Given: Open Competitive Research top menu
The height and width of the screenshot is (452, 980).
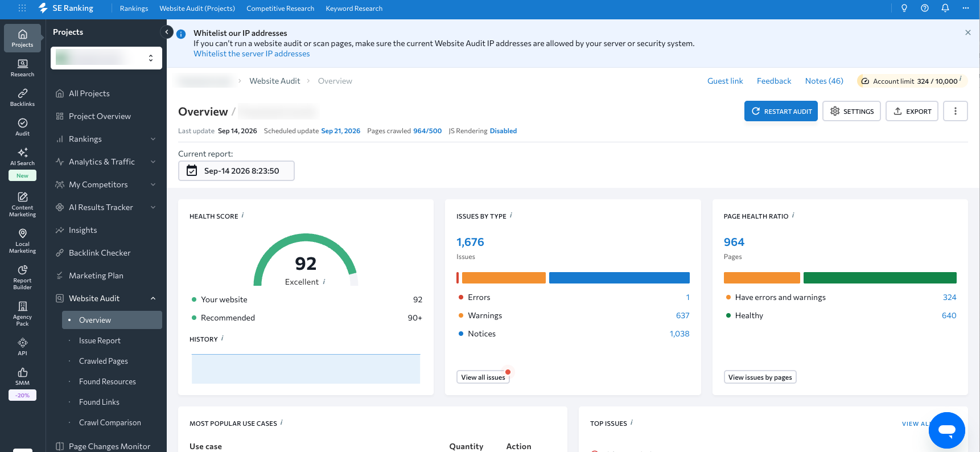Looking at the screenshot, I should [x=280, y=9].
